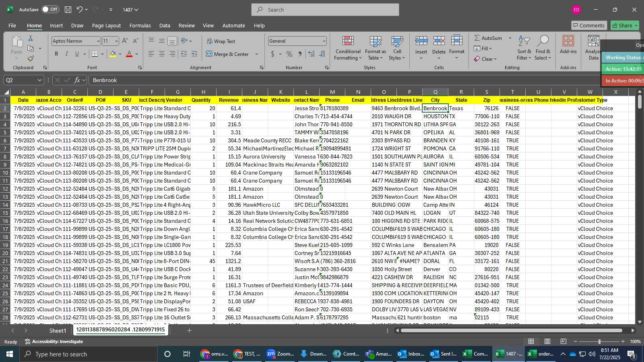Click the Copy icon in Clipboard group
The width and height of the screenshot is (644, 362).
tap(31, 48)
